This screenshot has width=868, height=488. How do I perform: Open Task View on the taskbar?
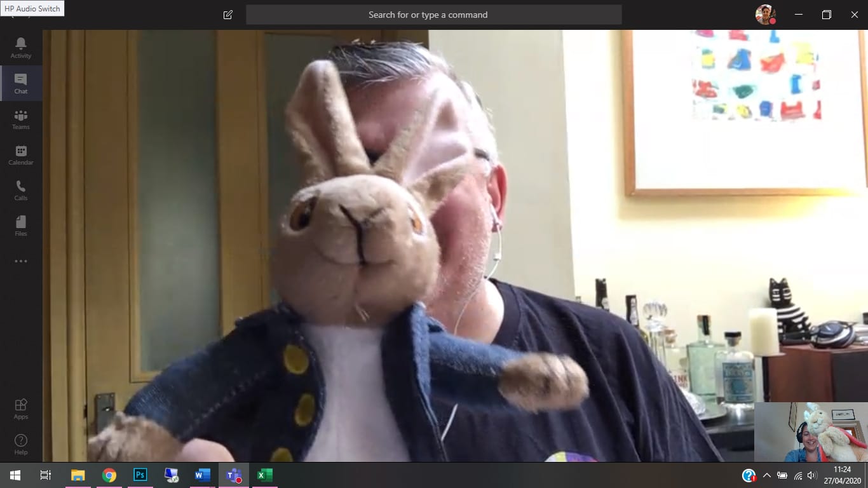coord(46,475)
